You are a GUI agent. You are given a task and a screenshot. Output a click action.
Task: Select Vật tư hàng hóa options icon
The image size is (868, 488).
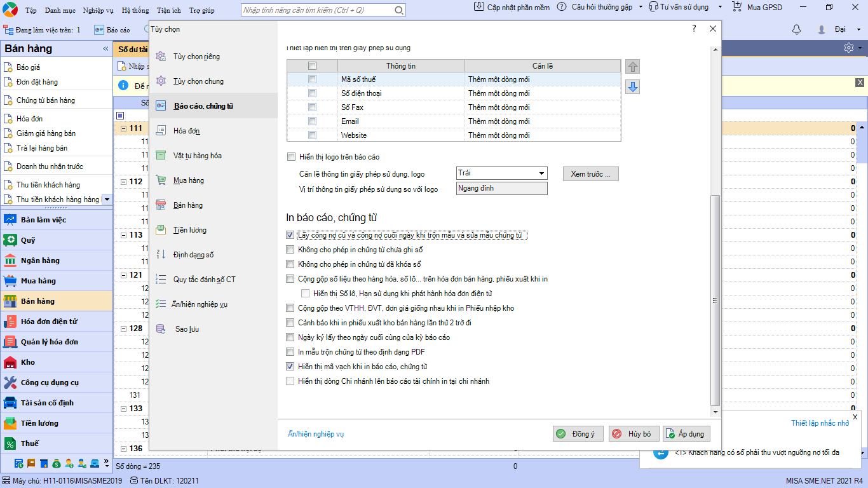[161, 156]
